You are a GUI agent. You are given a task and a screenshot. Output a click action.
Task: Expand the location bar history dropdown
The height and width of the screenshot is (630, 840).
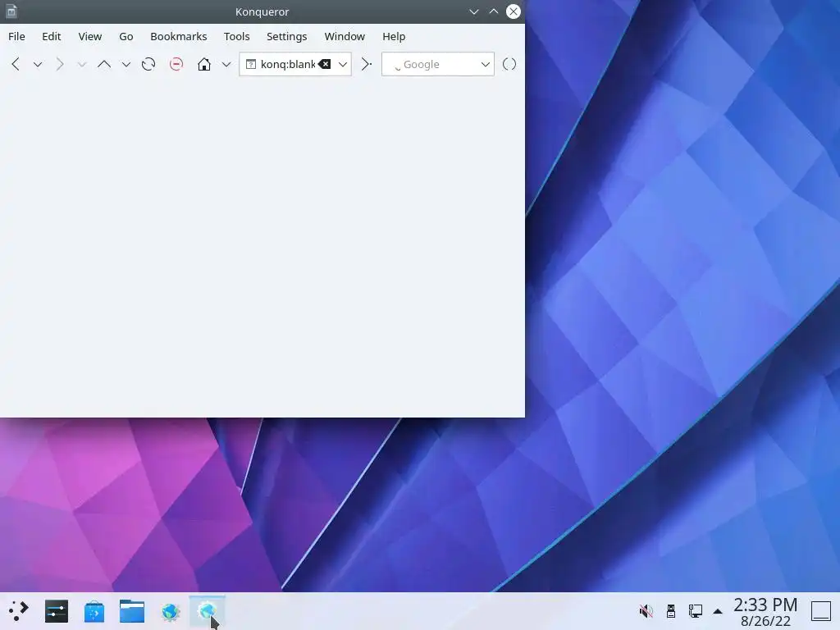coord(343,65)
